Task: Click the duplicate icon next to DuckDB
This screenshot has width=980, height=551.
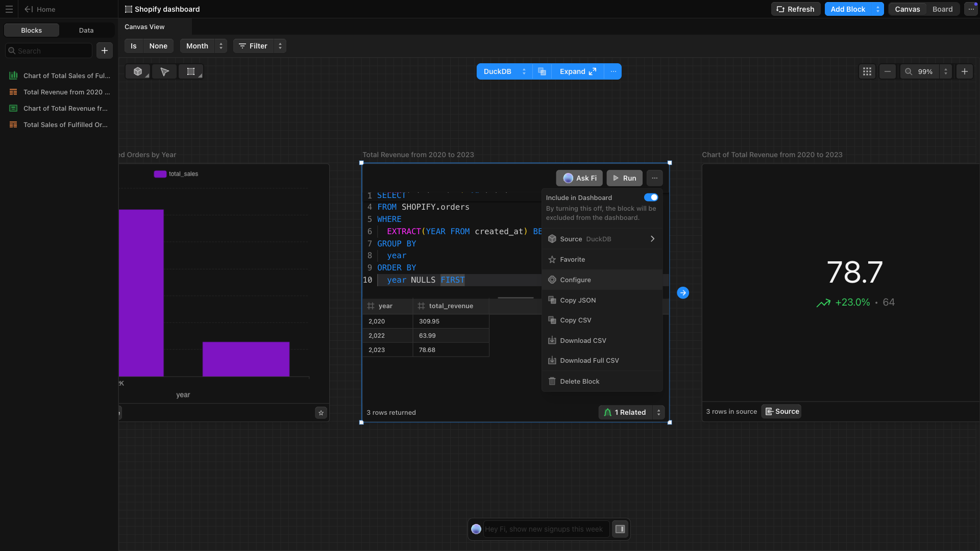Action: [x=542, y=72]
